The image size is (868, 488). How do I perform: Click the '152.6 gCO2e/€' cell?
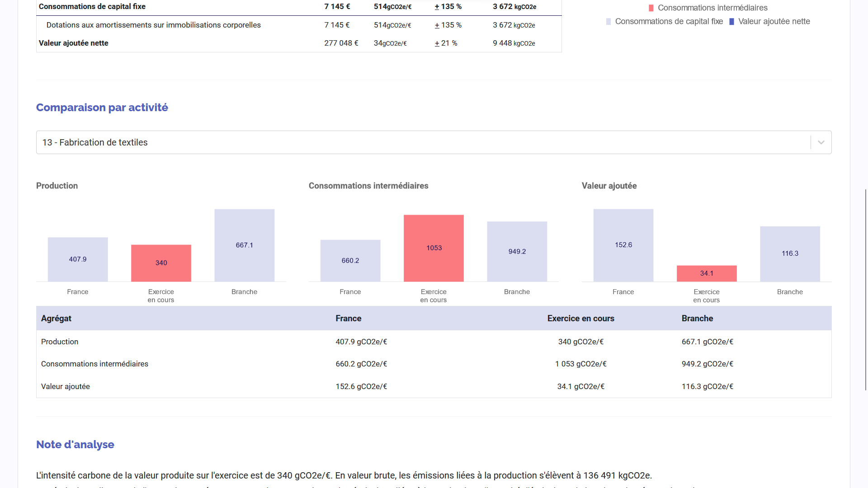click(361, 387)
